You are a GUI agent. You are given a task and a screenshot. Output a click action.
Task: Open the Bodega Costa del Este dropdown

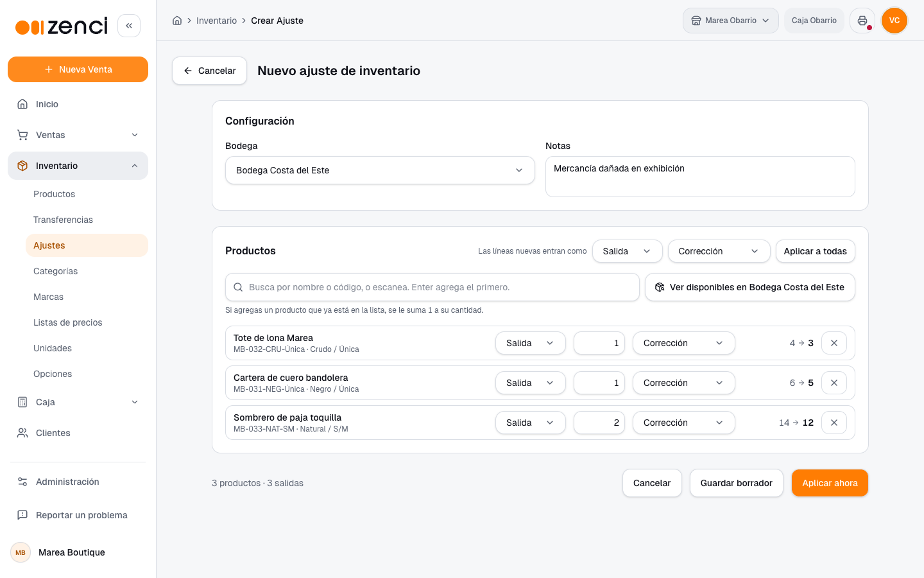(x=380, y=170)
